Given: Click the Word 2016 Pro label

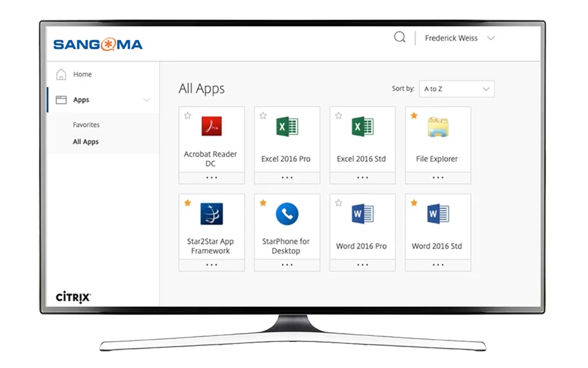Looking at the screenshot, I should tap(361, 246).
